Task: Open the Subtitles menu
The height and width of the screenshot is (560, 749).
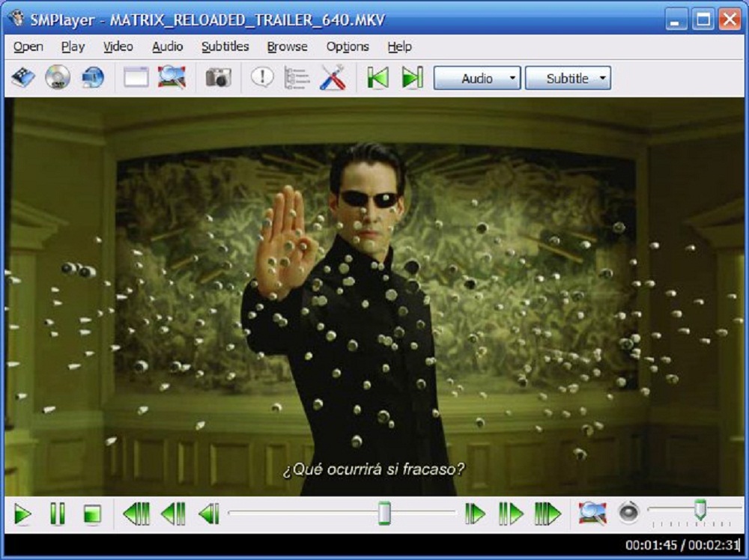Action: point(225,46)
